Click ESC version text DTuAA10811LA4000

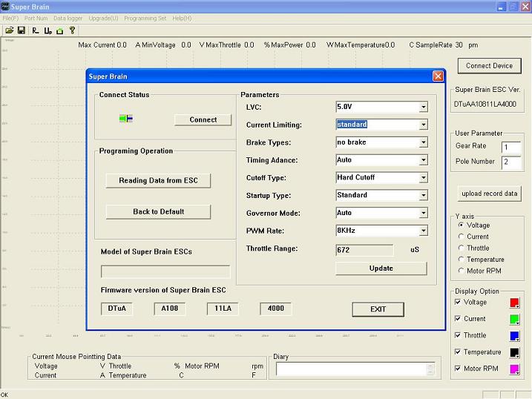(x=485, y=104)
